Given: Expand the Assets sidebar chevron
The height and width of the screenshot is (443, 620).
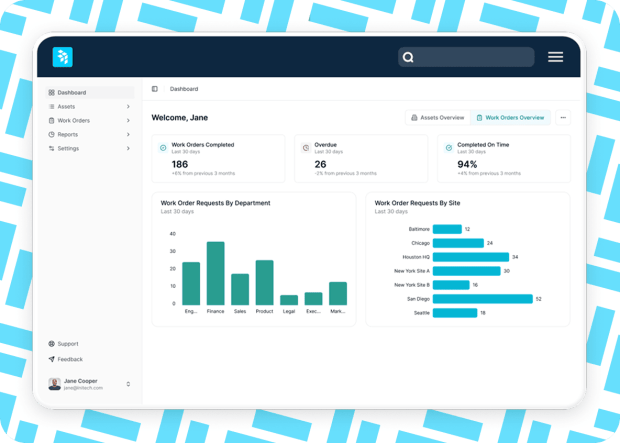Looking at the screenshot, I should pos(128,106).
